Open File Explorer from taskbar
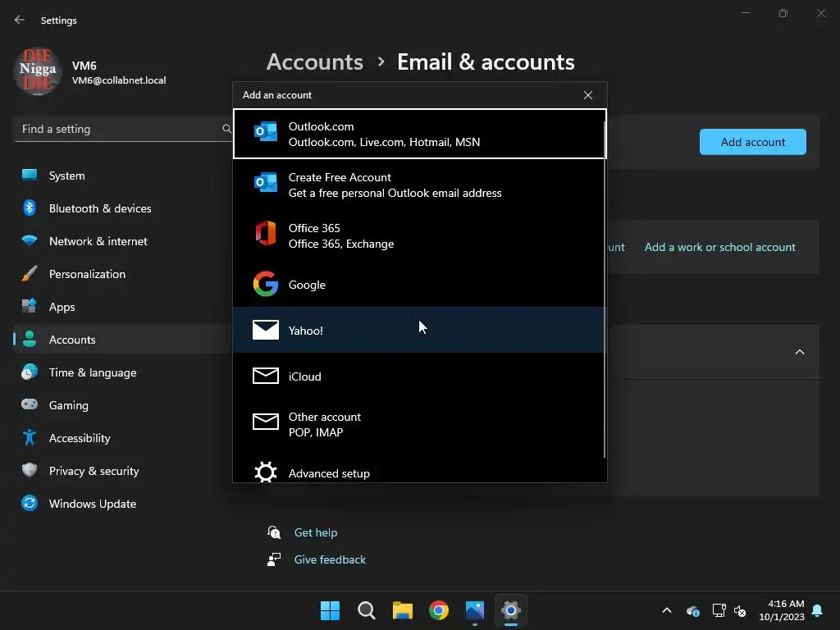Viewport: 840px width, 630px height. coord(402,610)
